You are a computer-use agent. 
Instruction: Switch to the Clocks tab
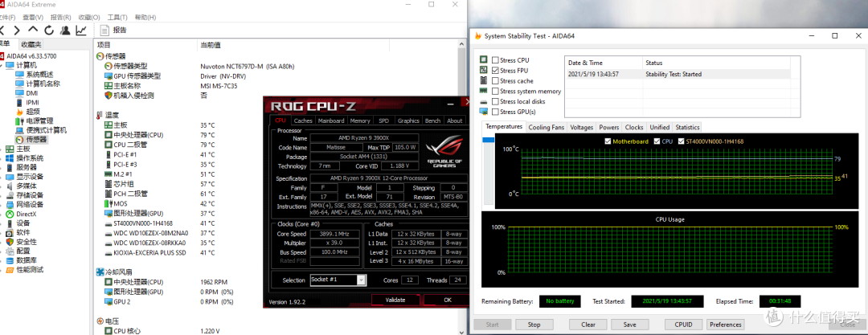[x=634, y=127]
